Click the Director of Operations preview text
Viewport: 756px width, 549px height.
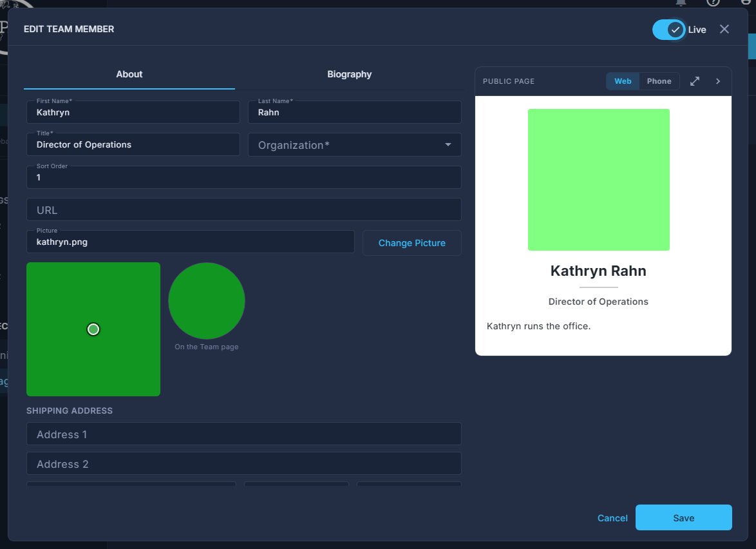click(598, 302)
